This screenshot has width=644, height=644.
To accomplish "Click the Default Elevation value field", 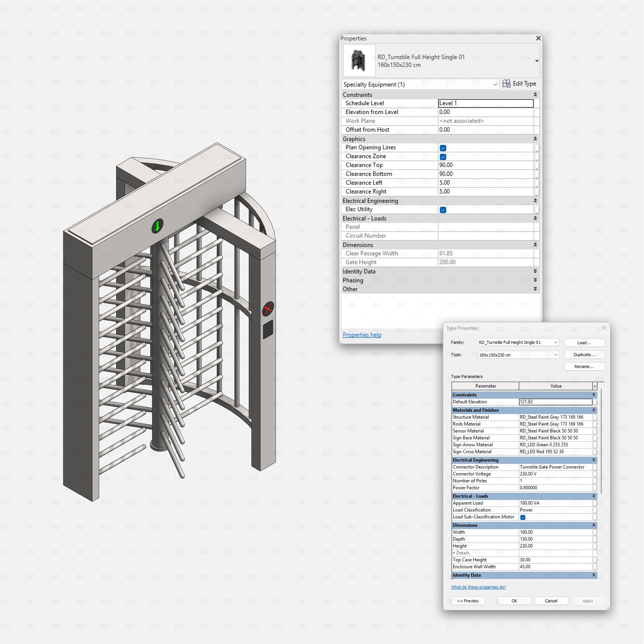I will tap(555, 402).
